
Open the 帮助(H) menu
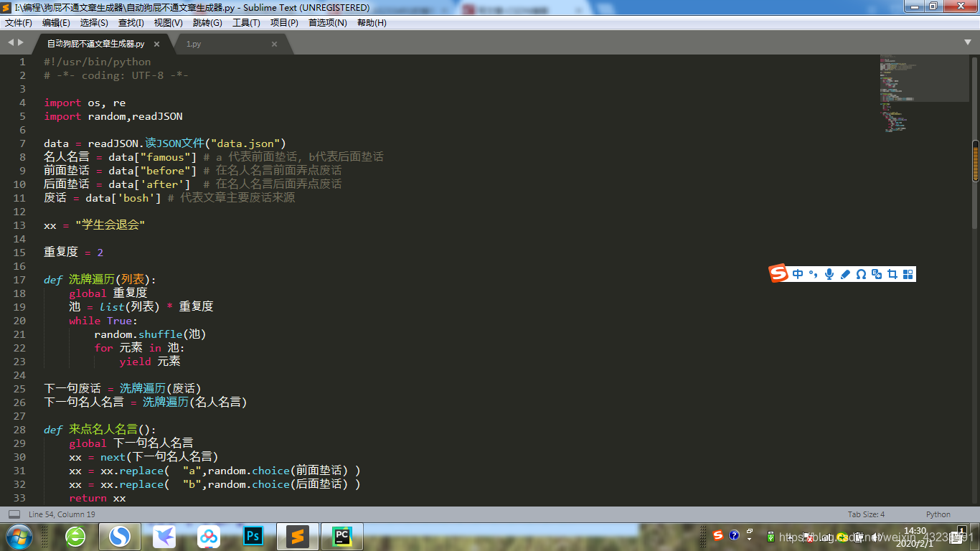[372, 23]
